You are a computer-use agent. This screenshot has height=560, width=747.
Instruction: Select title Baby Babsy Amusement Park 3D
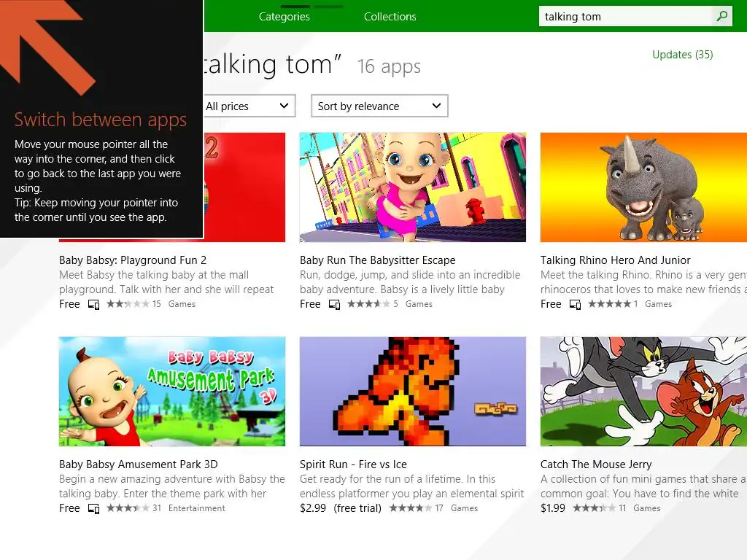pyautogui.click(x=138, y=464)
